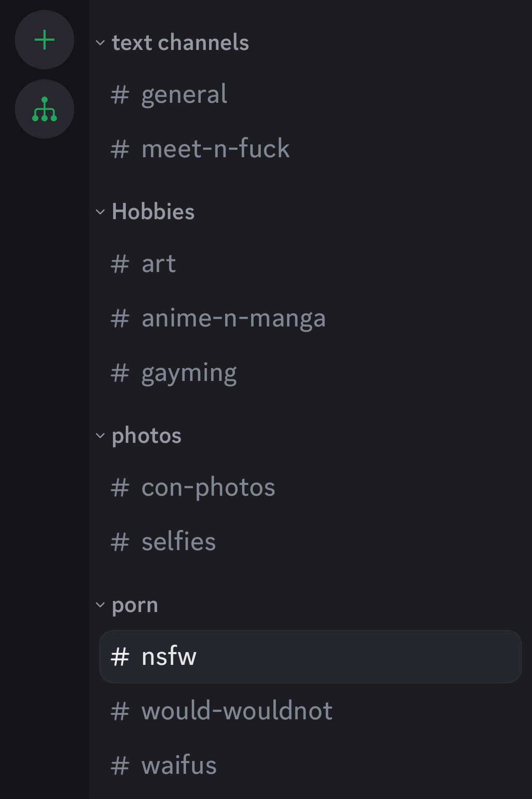Click the photos category label

click(146, 436)
